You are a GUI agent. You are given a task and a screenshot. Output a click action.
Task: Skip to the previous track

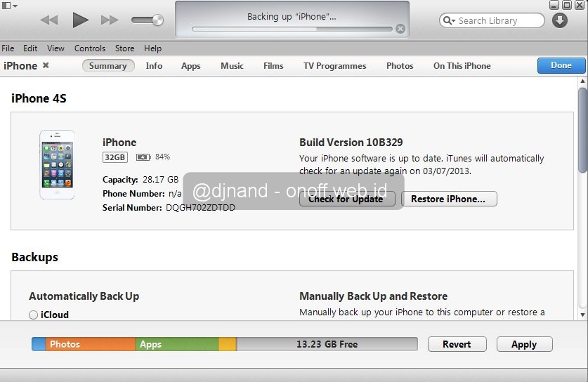click(x=49, y=20)
